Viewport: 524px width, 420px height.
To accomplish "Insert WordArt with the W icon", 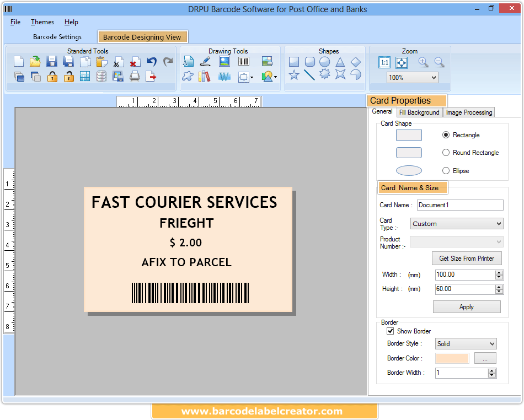I will coord(224,77).
